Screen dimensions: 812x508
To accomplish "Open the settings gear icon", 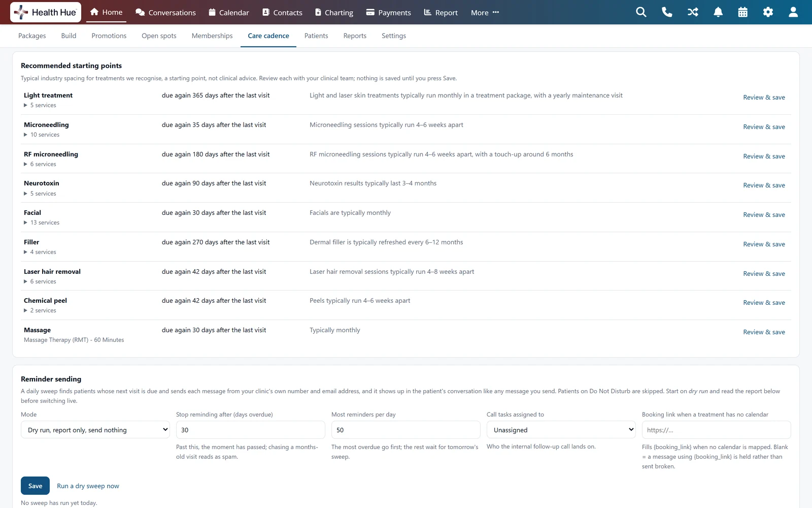I will click(x=768, y=12).
